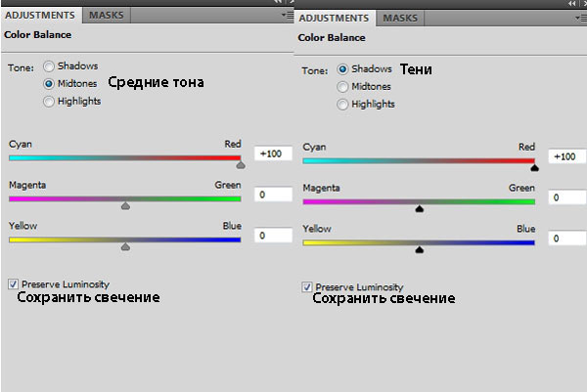Open left panel options menu icon
This screenshot has height=392, width=587.
pos(288,16)
